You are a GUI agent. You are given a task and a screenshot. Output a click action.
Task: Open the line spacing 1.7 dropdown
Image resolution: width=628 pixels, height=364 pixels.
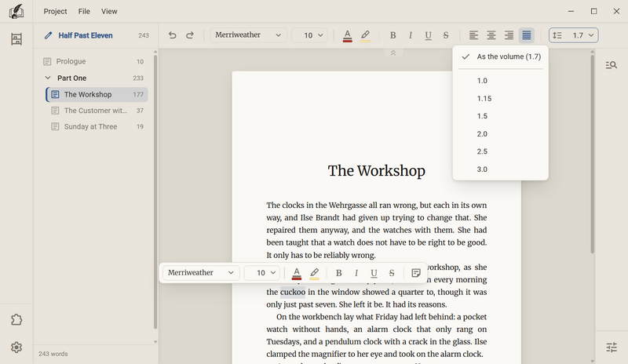(574, 35)
